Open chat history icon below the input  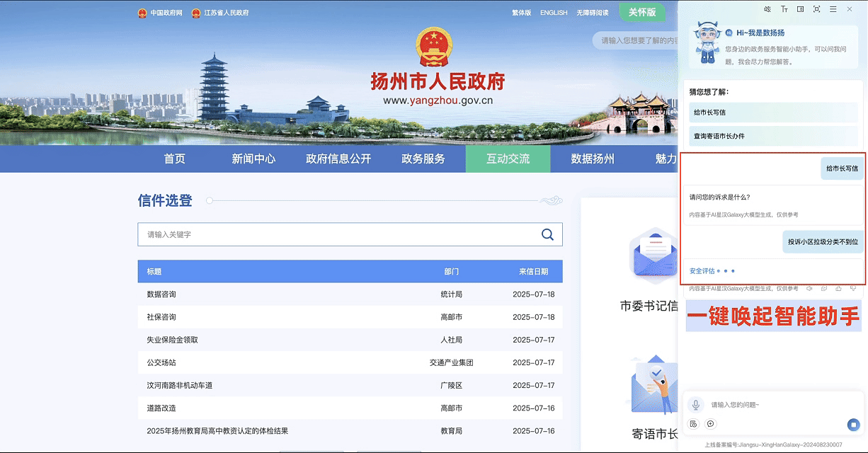pyautogui.click(x=694, y=424)
